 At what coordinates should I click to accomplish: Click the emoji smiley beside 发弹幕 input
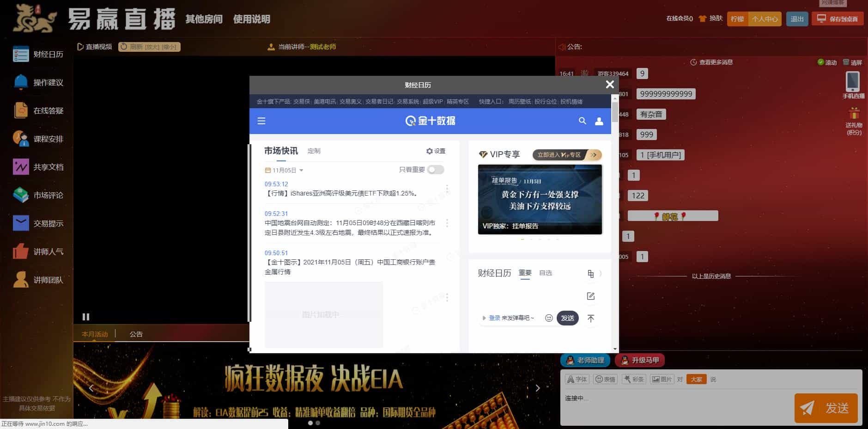(x=549, y=318)
